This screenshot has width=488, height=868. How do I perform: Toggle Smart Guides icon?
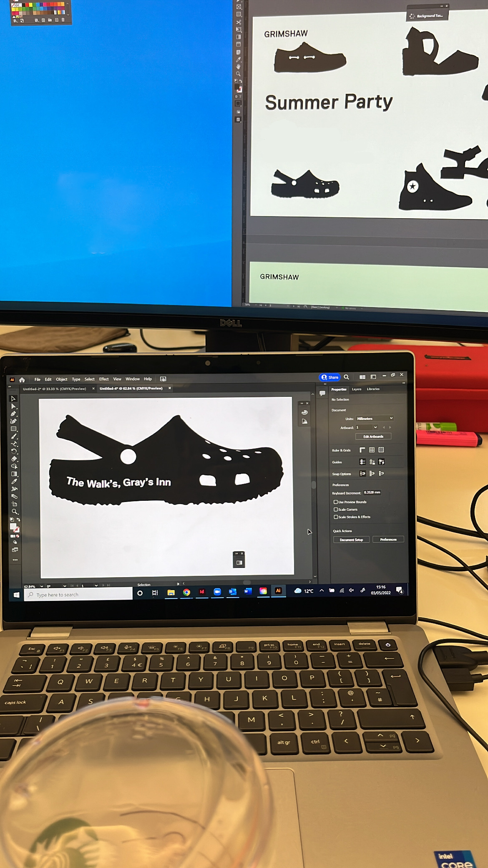coord(381,462)
